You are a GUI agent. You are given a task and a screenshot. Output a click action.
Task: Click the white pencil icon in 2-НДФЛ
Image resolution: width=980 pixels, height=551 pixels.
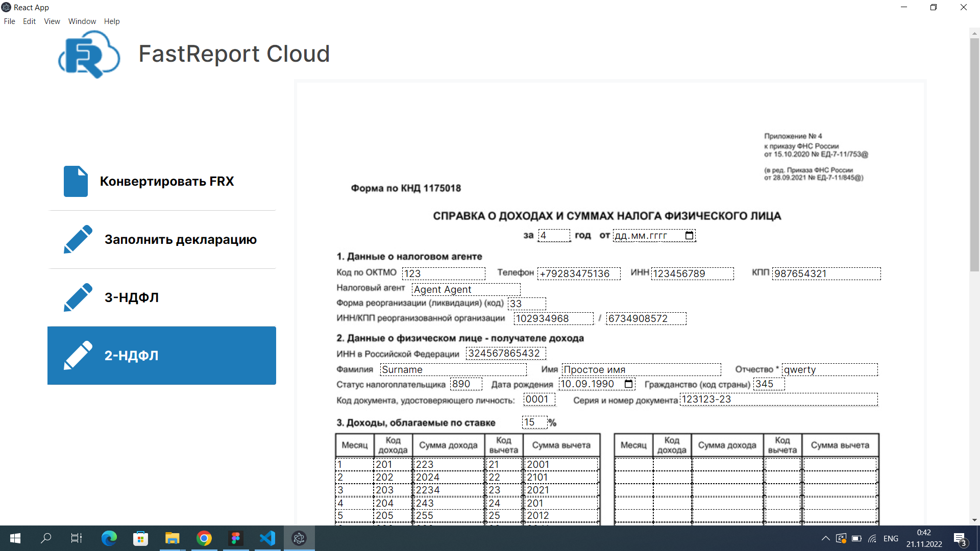78,355
